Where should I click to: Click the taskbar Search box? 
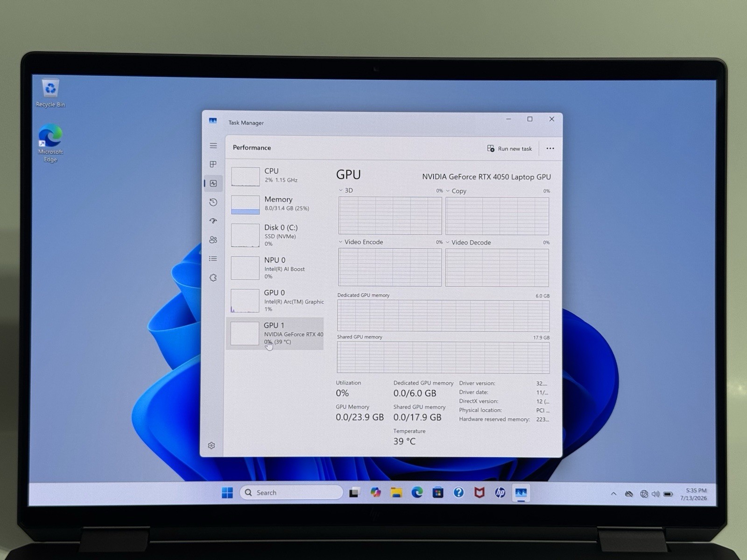tap(291, 492)
